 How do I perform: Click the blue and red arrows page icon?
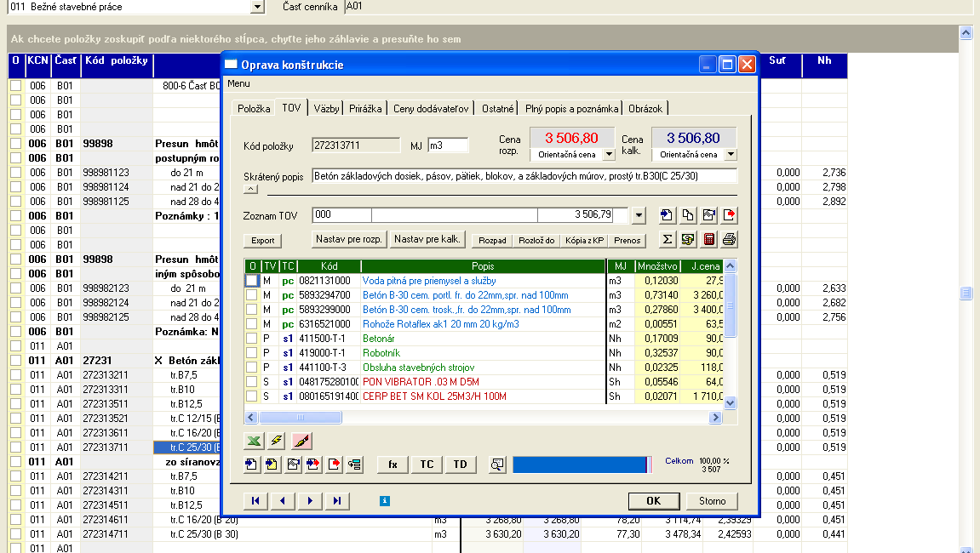(x=313, y=465)
